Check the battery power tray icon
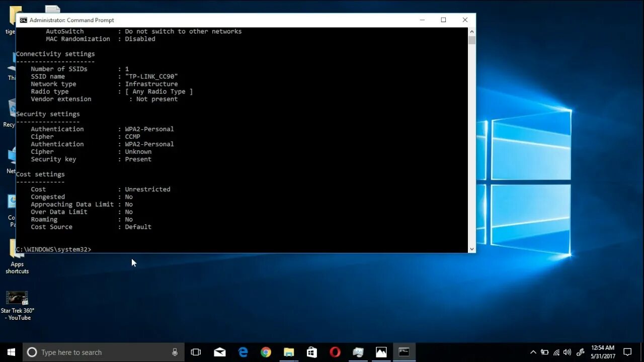Viewport: 644px width, 362px height. tap(545, 352)
